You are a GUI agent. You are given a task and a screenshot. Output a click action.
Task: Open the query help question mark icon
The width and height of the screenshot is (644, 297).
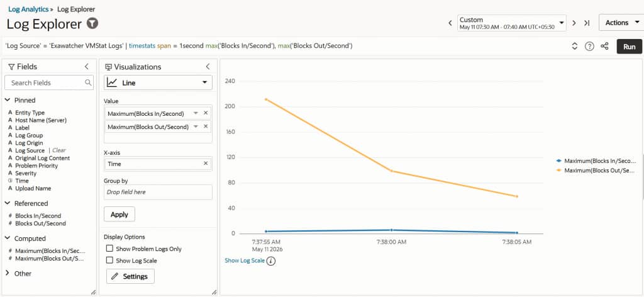[589, 47]
